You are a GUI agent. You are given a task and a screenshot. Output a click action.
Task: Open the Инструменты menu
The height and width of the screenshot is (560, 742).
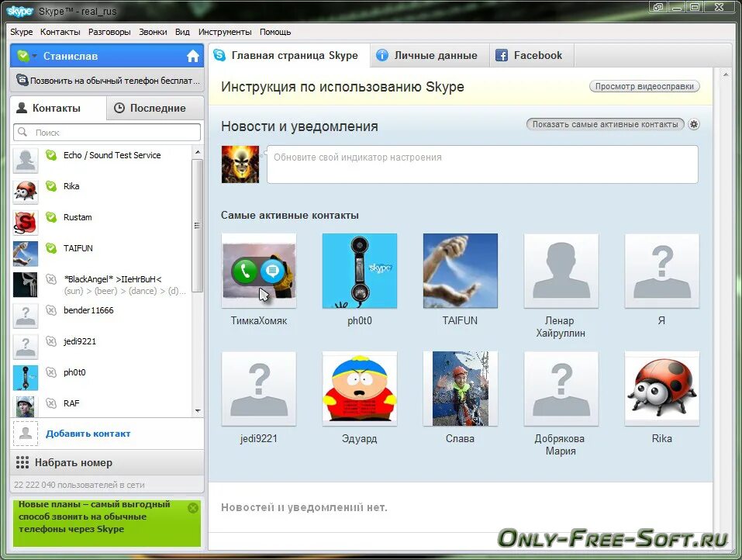click(x=225, y=32)
